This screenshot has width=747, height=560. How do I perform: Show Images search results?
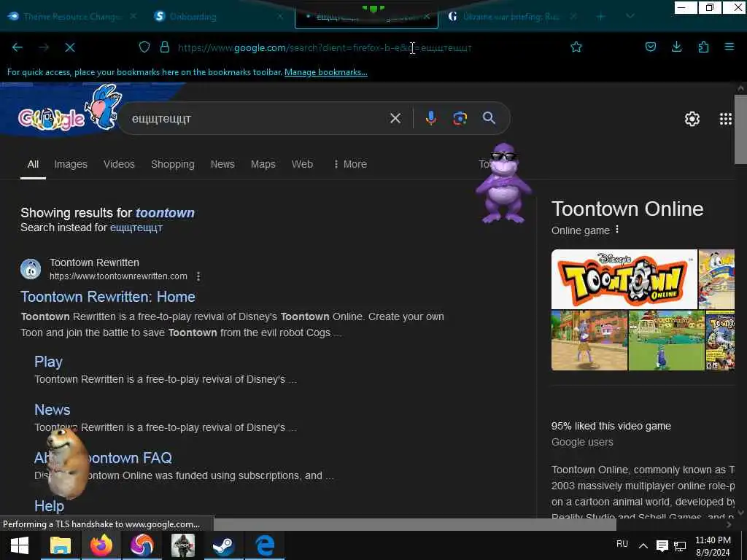pos(71,164)
